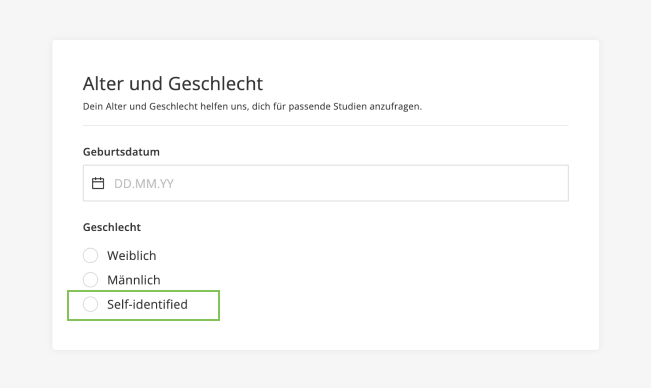
Task: Click the Geschlecht section label
Action: (112, 227)
